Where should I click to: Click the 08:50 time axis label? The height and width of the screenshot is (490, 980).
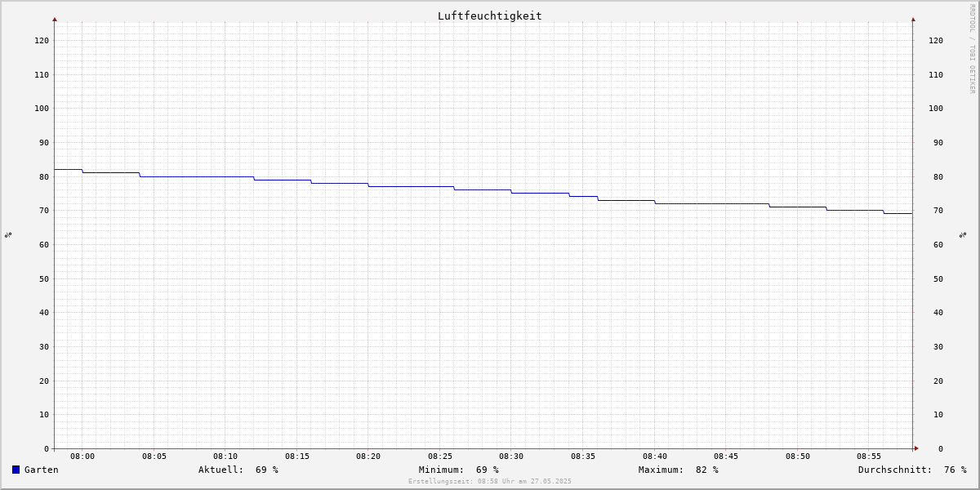click(x=798, y=456)
